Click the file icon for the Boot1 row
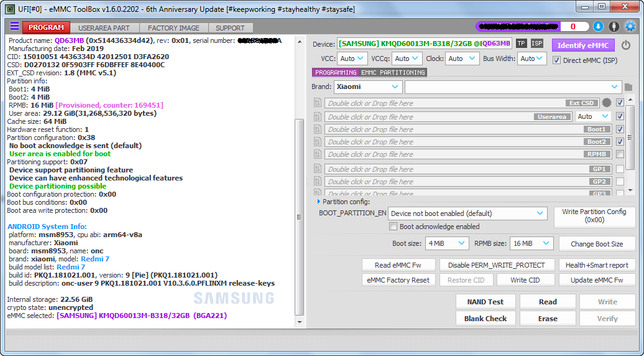Screen dimensions: 644x356 point(317,129)
